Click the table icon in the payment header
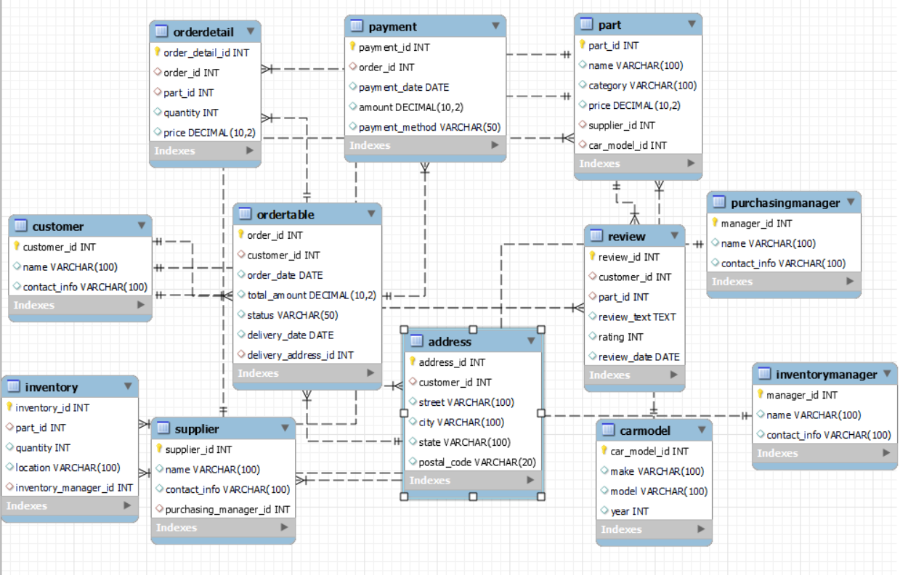Image resolution: width=924 pixels, height=575 pixels. (x=356, y=26)
